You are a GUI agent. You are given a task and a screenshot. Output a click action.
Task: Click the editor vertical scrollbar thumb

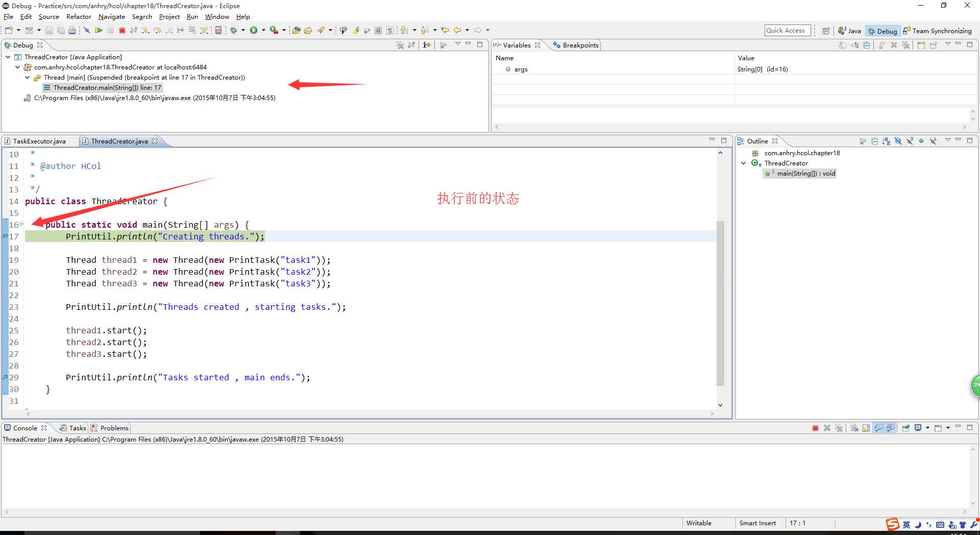720,303
